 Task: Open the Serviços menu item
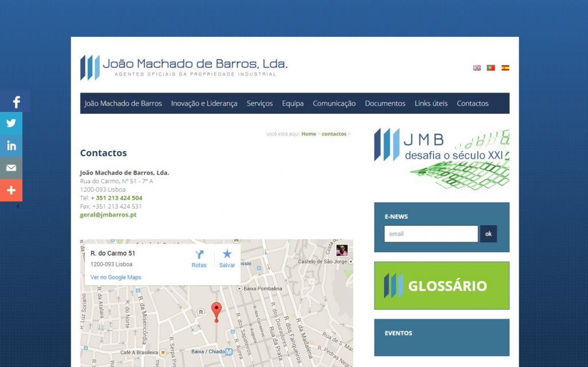coord(260,103)
